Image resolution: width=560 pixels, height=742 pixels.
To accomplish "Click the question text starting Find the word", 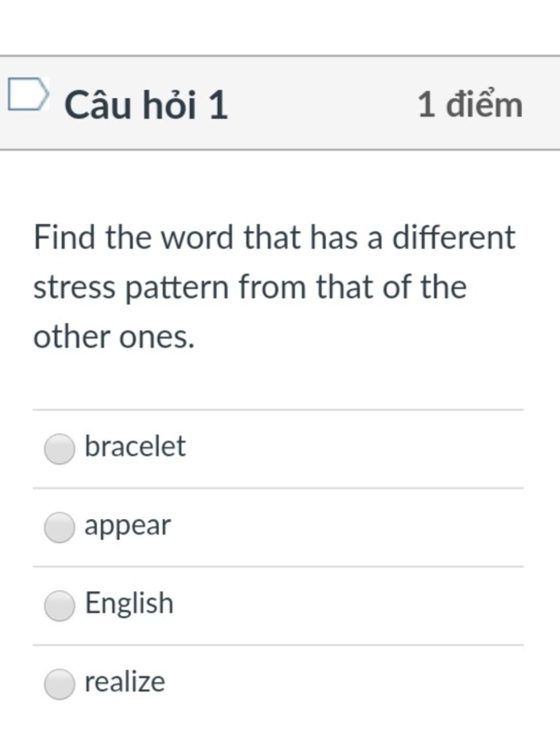I will [275, 287].
